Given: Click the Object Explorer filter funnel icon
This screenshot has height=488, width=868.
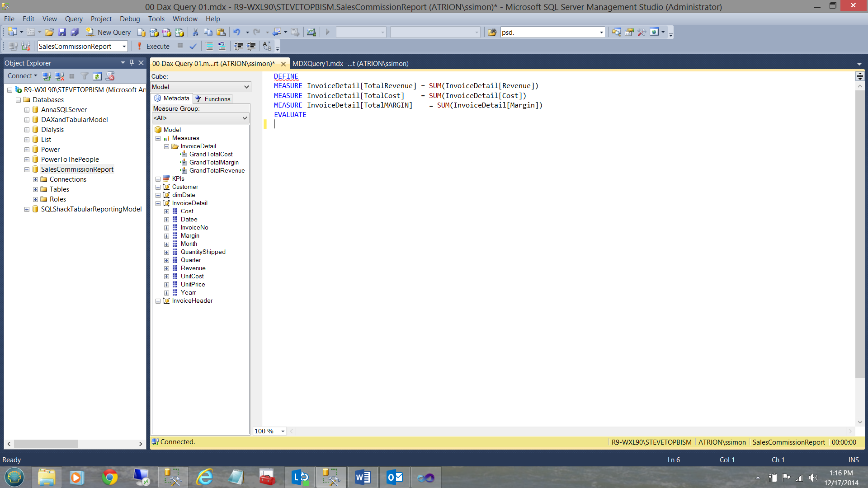Looking at the screenshot, I should click(85, 76).
